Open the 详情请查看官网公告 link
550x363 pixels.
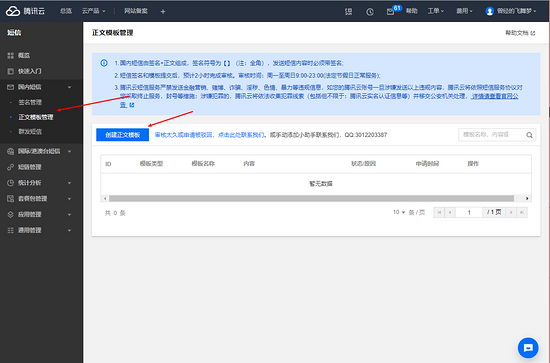(x=495, y=96)
